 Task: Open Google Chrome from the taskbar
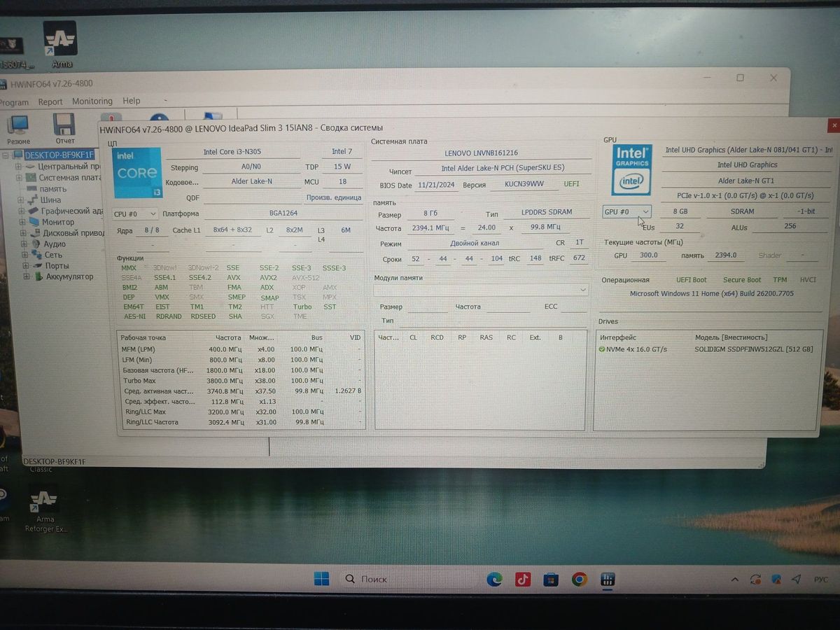pos(579,580)
